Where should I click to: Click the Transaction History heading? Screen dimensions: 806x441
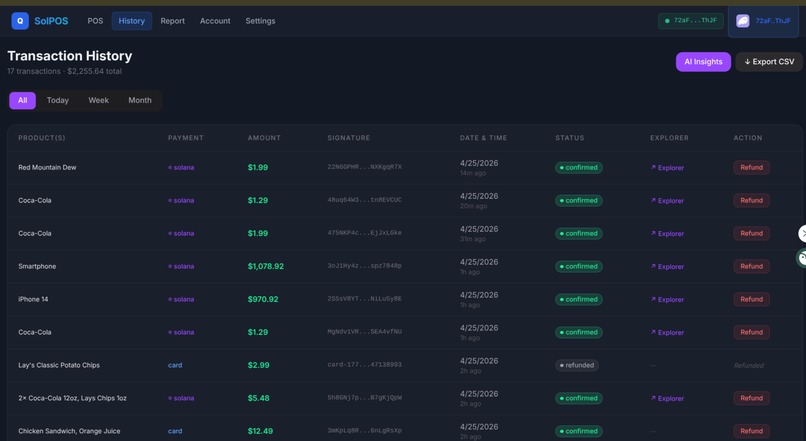pyautogui.click(x=69, y=56)
